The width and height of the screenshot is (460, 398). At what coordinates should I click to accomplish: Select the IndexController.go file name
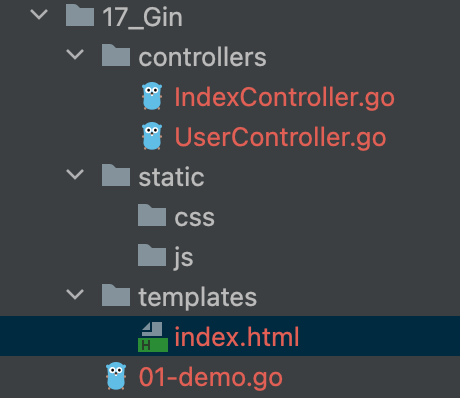point(284,97)
